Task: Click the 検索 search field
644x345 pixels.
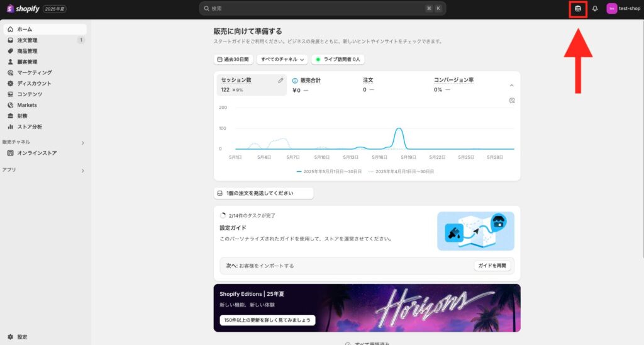Action: tap(323, 8)
